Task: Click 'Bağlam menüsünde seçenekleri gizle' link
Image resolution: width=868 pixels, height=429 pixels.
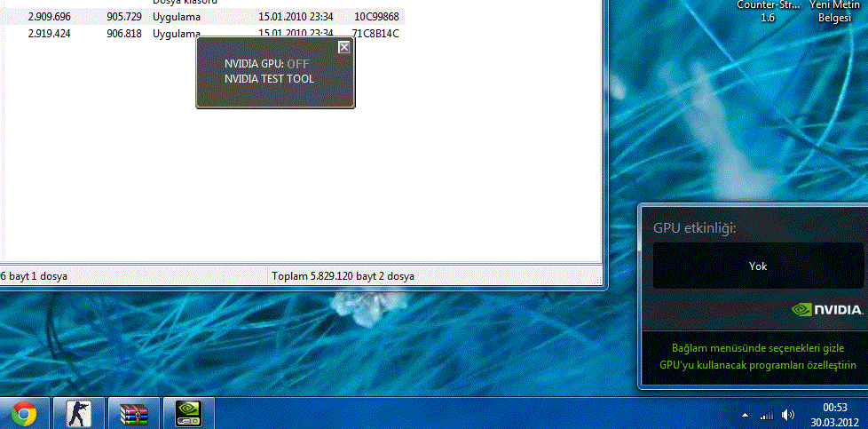Action: (757, 348)
